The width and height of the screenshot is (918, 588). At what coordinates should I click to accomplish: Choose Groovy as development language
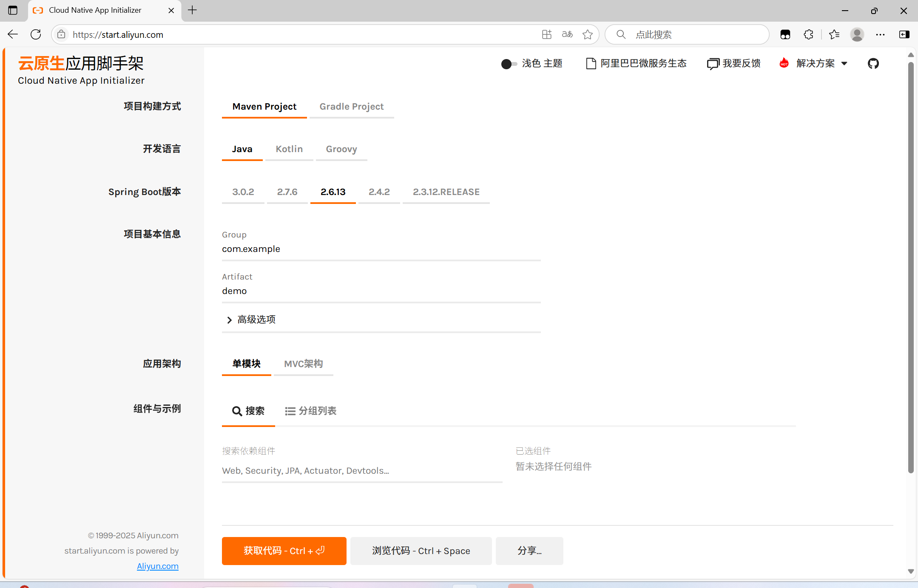(x=341, y=149)
